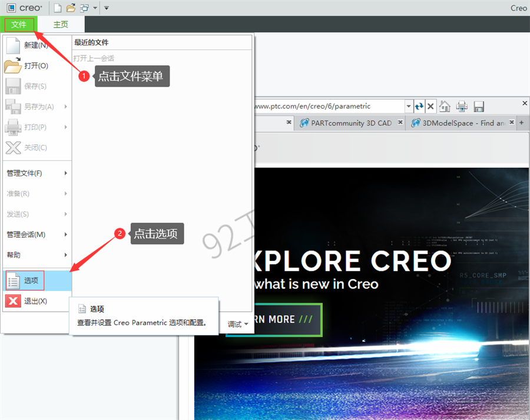Click the browser home icon

coord(445,107)
